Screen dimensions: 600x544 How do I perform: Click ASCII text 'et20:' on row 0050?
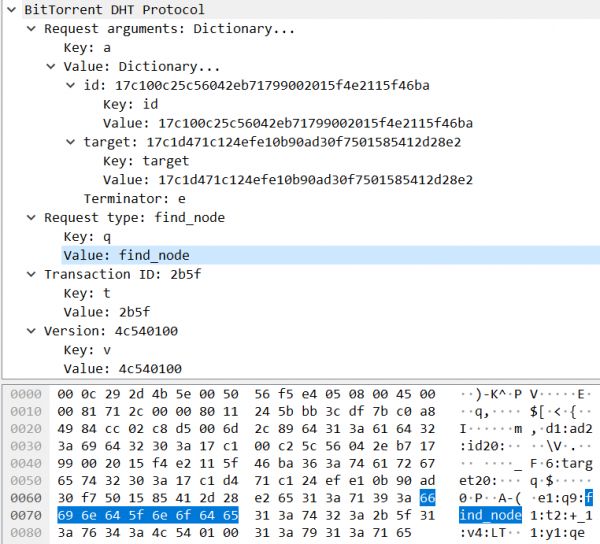click(x=478, y=481)
